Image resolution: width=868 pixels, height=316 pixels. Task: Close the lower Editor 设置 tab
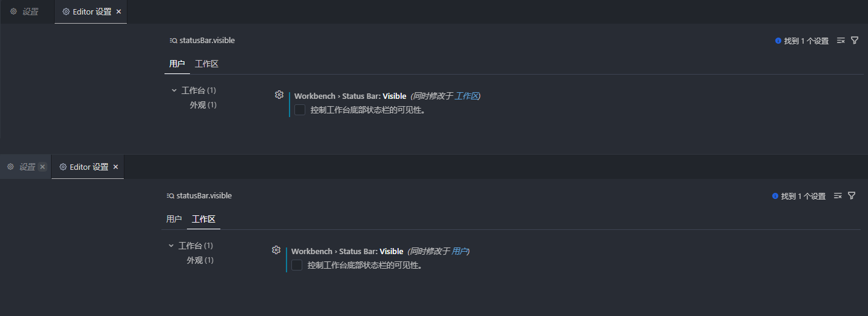(x=115, y=167)
